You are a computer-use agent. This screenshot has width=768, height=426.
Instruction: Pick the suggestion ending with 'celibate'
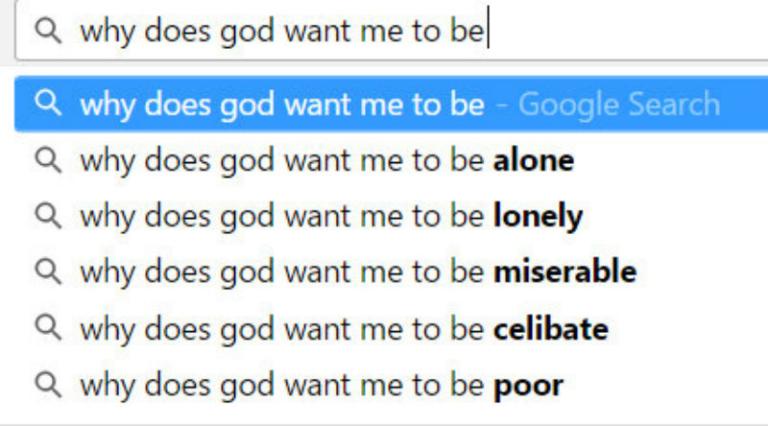391,328
